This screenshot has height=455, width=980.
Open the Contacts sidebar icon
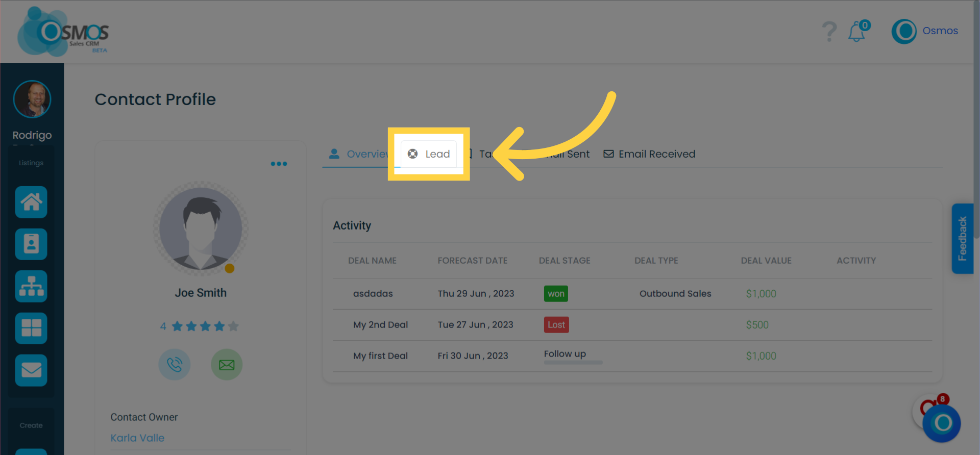click(31, 244)
